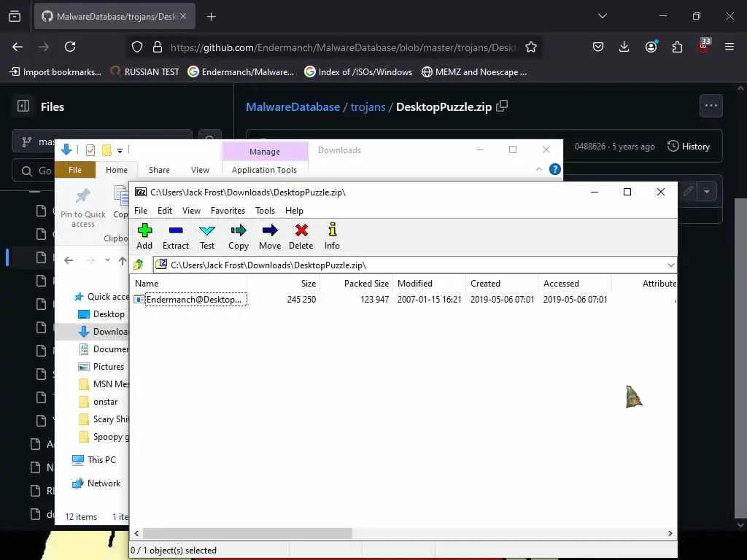The height and width of the screenshot is (560, 747).
Task: Open Explorer quick access toolbar dropdown arrow
Action: pyautogui.click(x=120, y=150)
